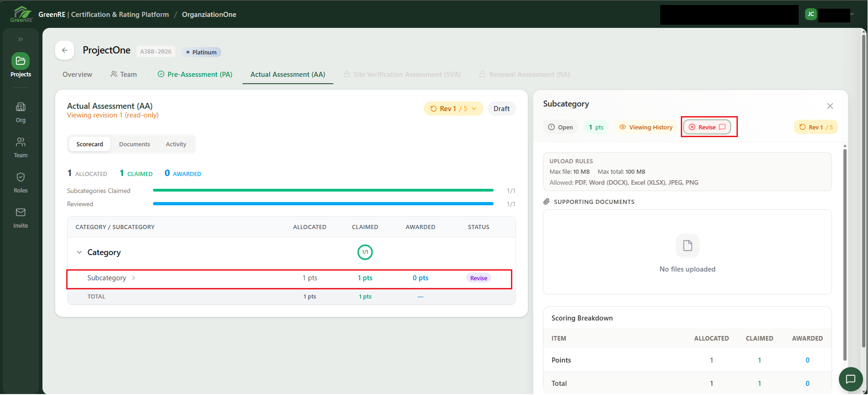Click the Site Verification Assessment (SVA) tab
This screenshot has width=868, height=395.
click(x=402, y=75)
